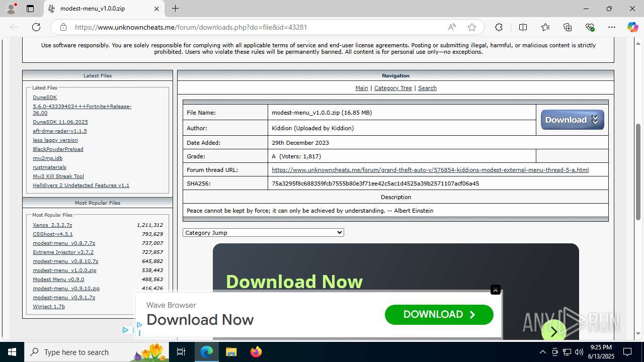Open Search navigation link
The height and width of the screenshot is (362, 644).
coord(427,88)
